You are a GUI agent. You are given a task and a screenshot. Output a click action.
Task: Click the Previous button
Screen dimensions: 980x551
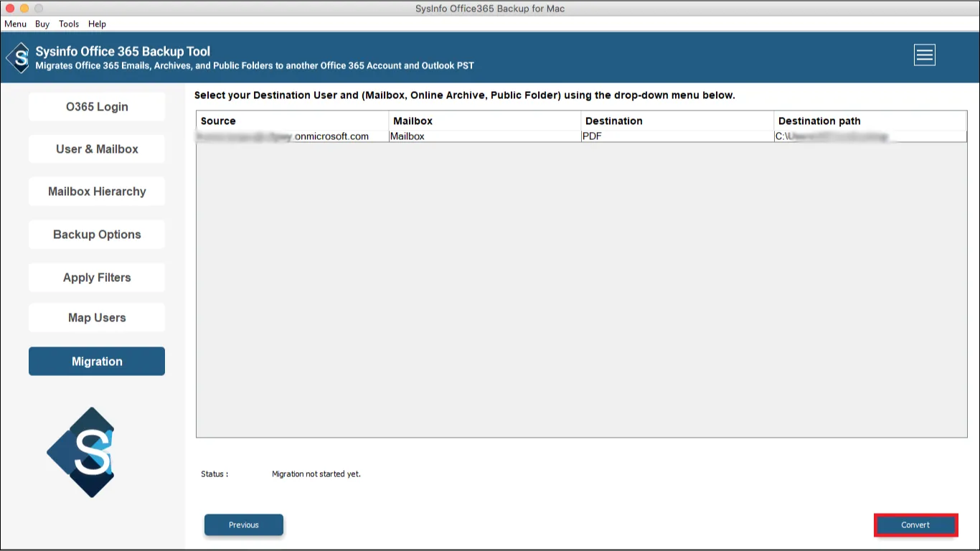tap(244, 525)
